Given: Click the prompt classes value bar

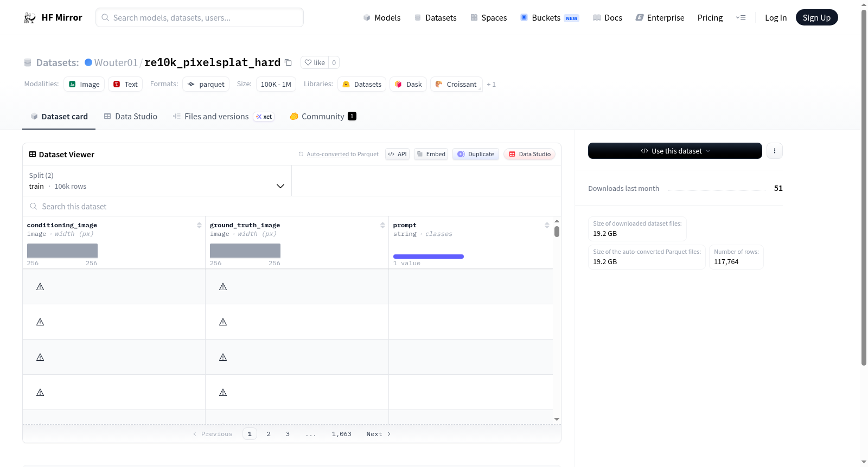Looking at the screenshot, I should (x=429, y=257).
